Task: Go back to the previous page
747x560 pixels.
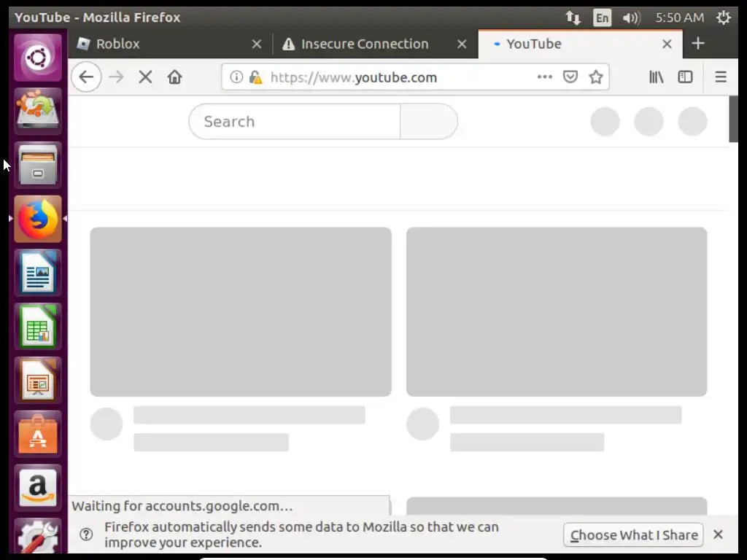Action: click(86, 77)
